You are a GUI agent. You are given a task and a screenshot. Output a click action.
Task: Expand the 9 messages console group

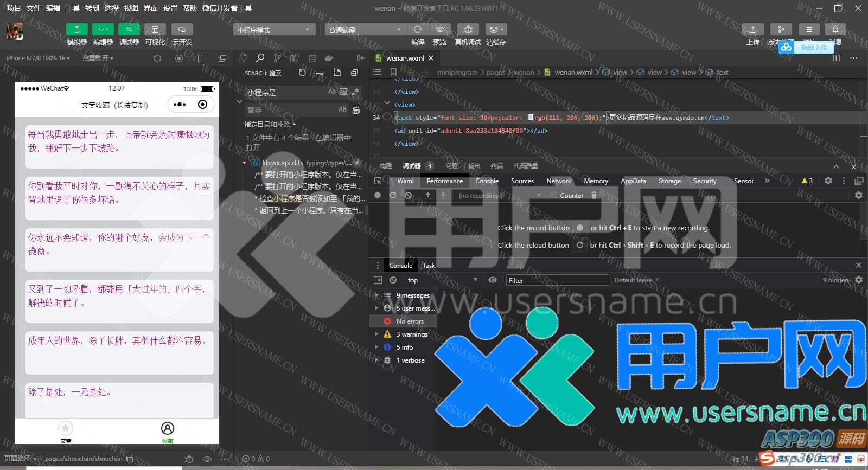[377, 295]
